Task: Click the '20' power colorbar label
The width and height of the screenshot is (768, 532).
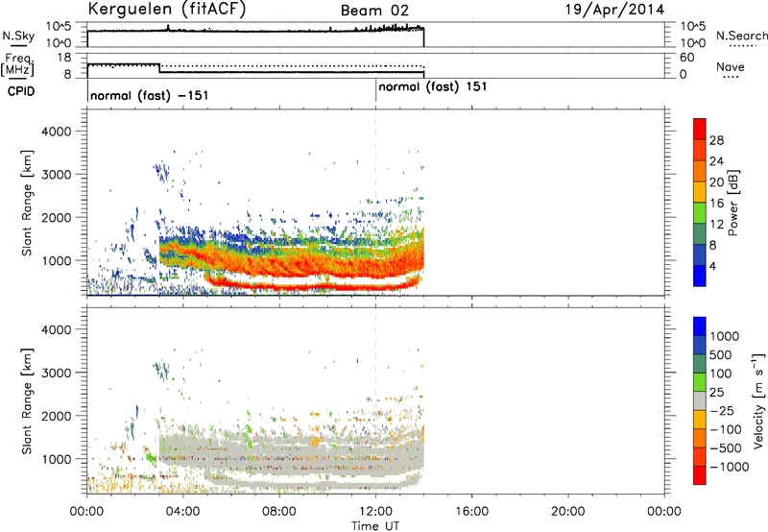Action: 716,182
